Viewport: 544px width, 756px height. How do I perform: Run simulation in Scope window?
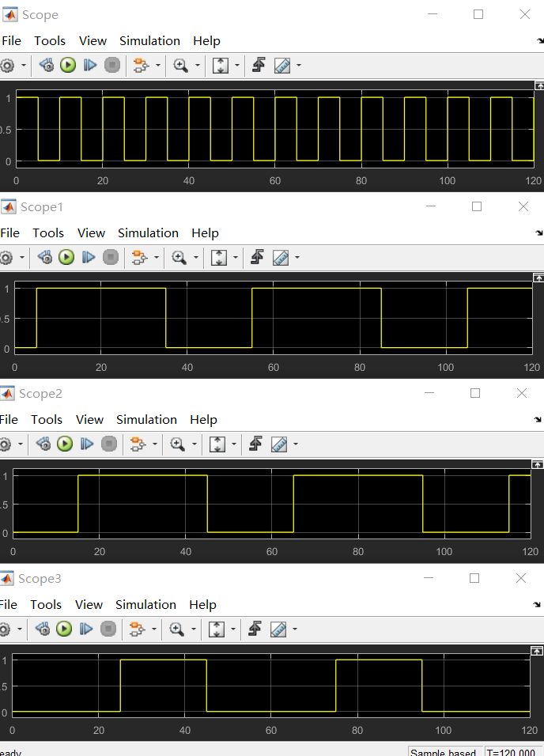coord(68,65)
